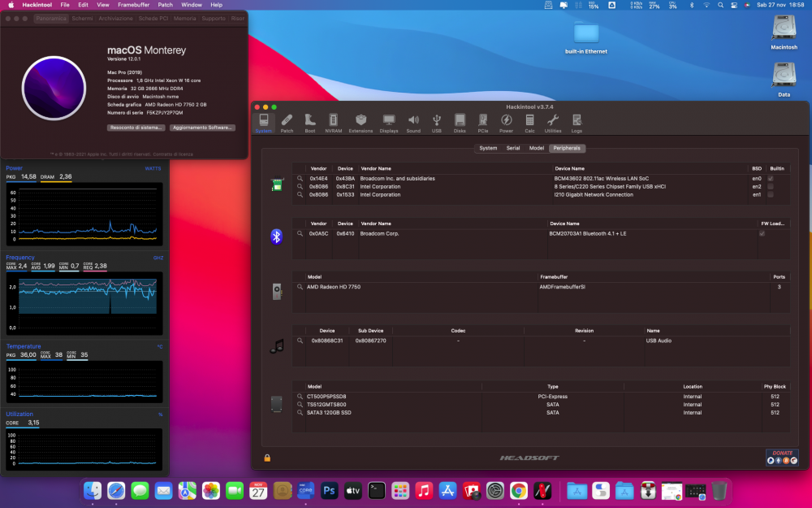Look up the SATA3 120GB SSD magnifier

tap(300, 413)
